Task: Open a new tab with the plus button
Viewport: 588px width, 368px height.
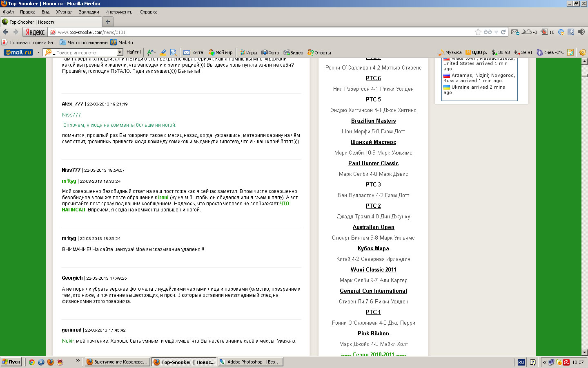Action: pos(108,22)
